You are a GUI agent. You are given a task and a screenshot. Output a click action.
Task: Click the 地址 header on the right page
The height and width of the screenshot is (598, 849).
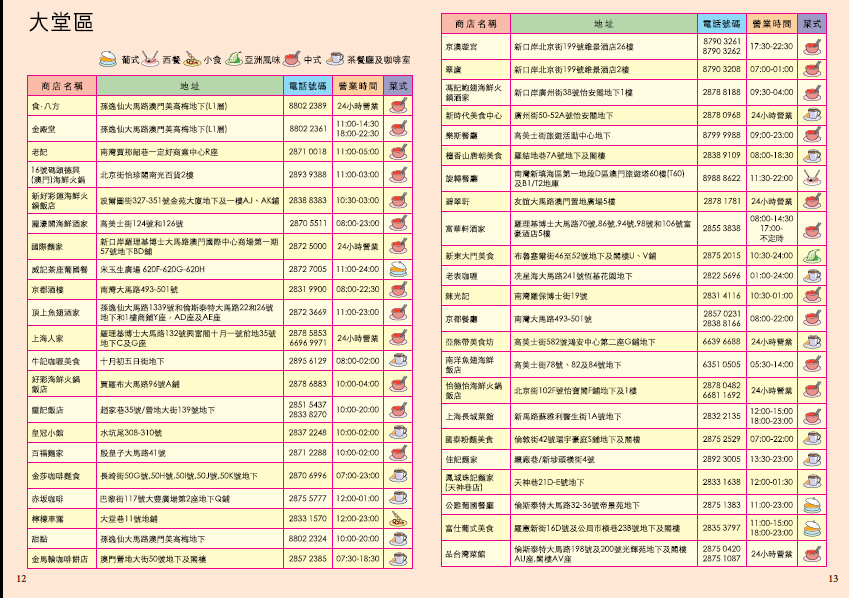(603, 22)
